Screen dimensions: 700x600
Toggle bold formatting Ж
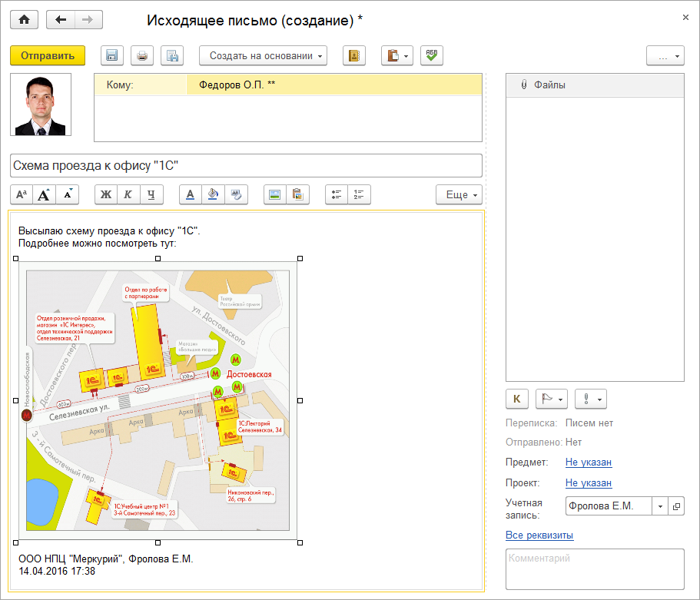click(x=106, y=194)
